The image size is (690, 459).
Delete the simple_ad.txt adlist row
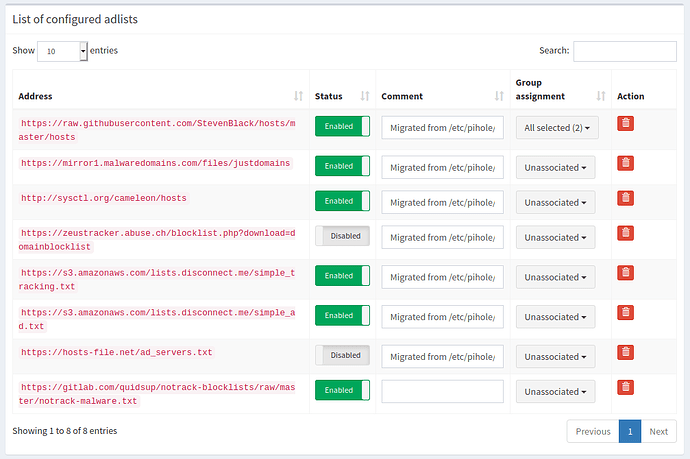point(625,312)
